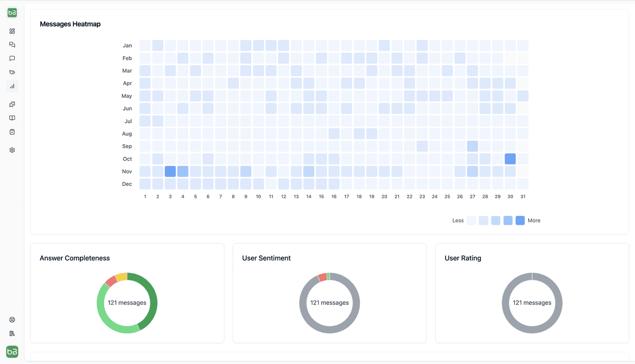
Task: Open the library books icon
Action: tap(12, 333)
